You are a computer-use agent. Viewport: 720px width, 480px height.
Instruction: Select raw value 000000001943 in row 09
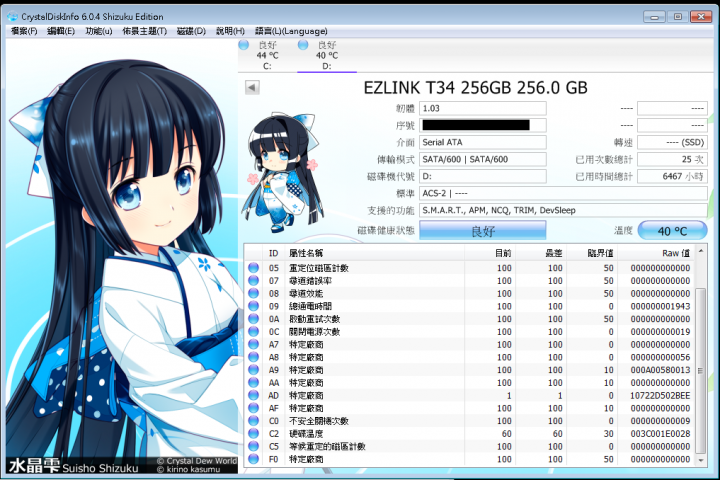click(660, 306)
